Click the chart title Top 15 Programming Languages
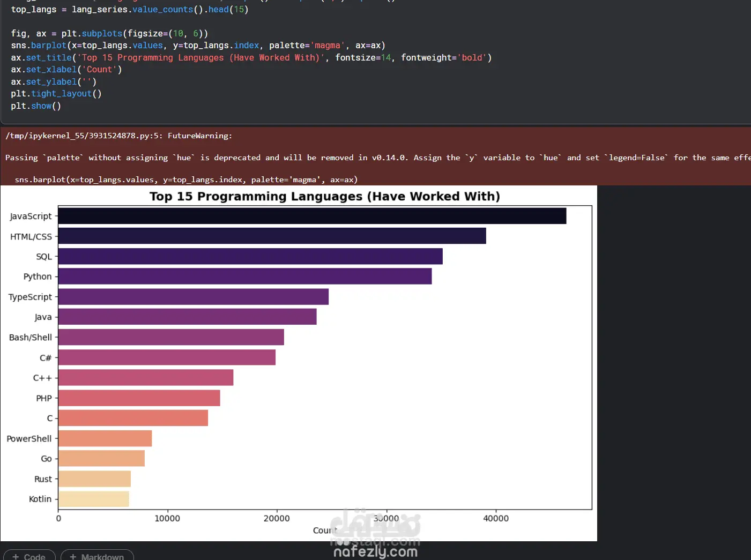The width and height of the screenshot is (751, 560). pos(325,196)
